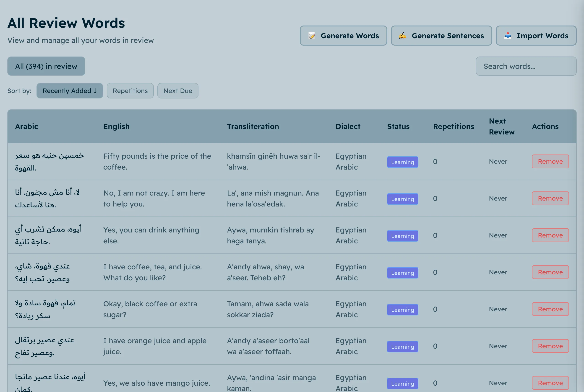
Task: Click 'Fifty pounds is the price of the coffee.'
Action: (x=157, y=161)
